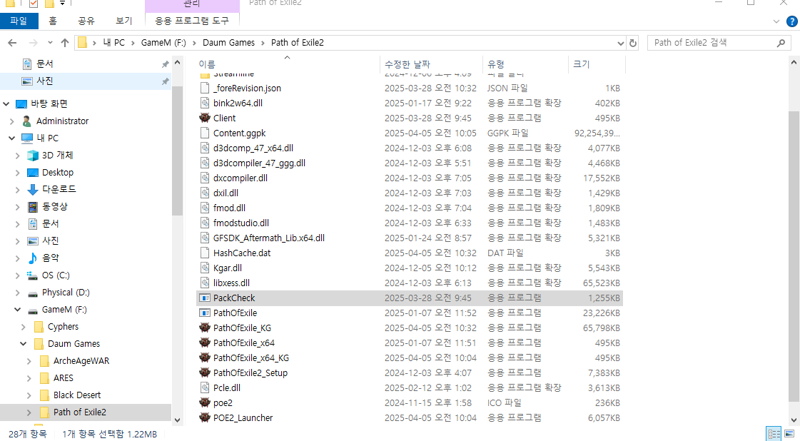Viewport: 800px width, 441px height.
Task: Select the PackCheck application icon
Action: tap(205, 298)
